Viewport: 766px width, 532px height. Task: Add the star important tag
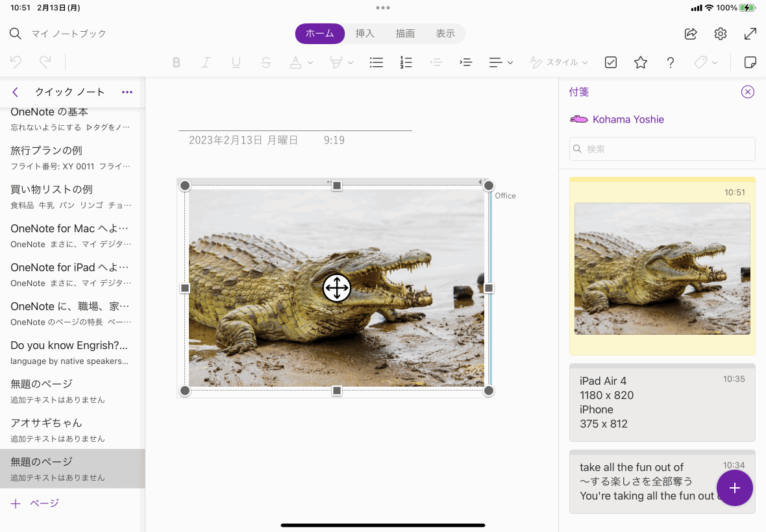(641, 62)
